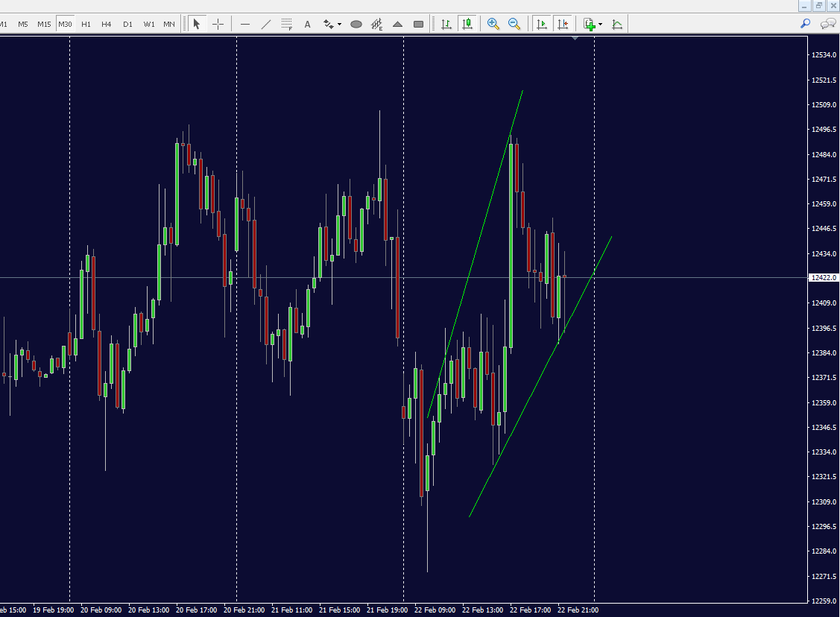Toggle bar chart display mode
Screen dimensions: 840x617
point(446,24)
